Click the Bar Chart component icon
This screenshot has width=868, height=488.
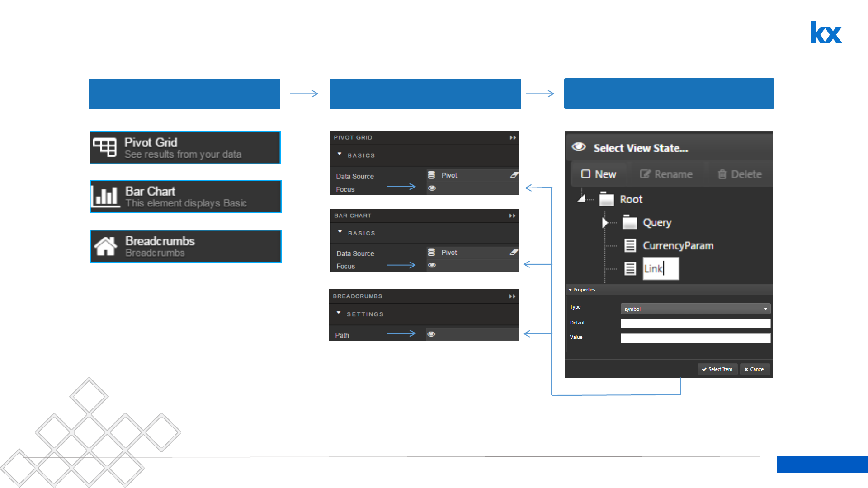pos(106,197)
